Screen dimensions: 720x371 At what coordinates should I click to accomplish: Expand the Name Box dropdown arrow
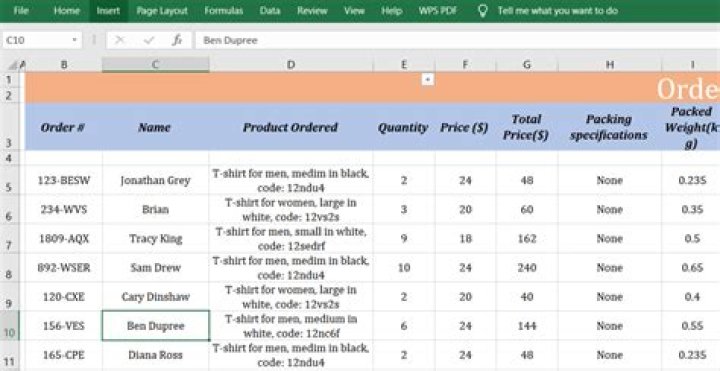pos(74,40)
